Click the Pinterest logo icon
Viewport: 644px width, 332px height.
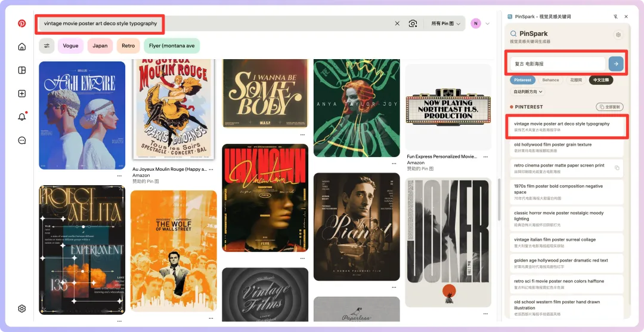[x=22, y=23]
